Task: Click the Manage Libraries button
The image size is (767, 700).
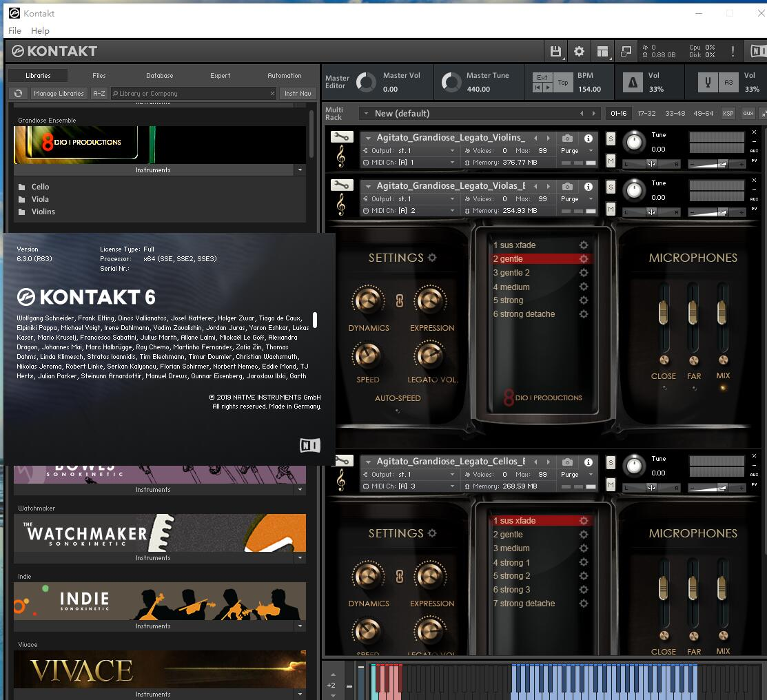Action: click(x=59, y=93)
